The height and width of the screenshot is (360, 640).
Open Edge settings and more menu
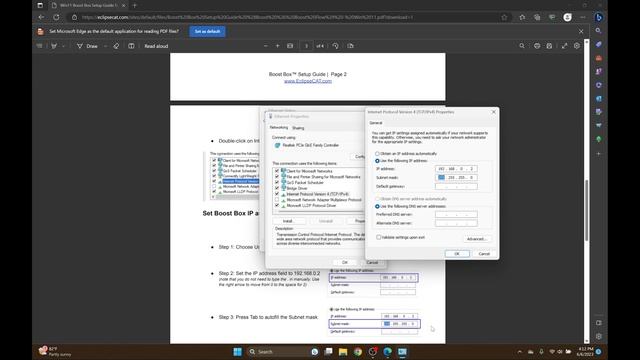tap(582, 17)
